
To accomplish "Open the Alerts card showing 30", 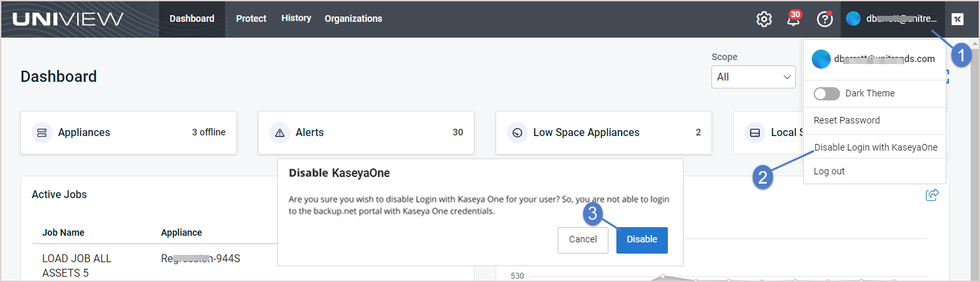I will (366, 133).
